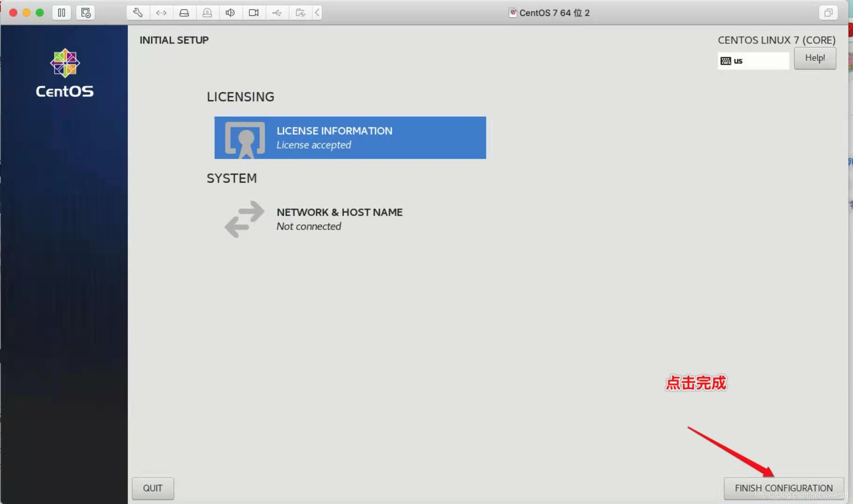Click the hard disk icon in toolbar
The width and height of the screenshot is (853, 504).
pos(184,13)
